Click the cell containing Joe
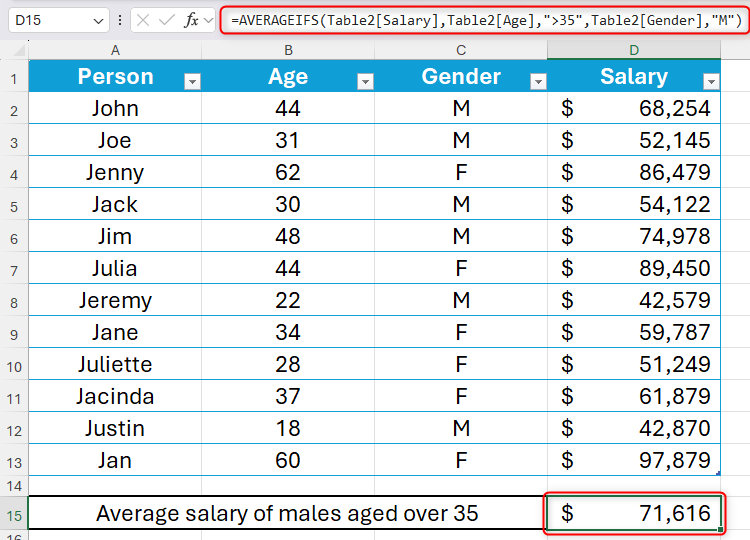Viewport: 750px width, 540px height. point(115,140)
